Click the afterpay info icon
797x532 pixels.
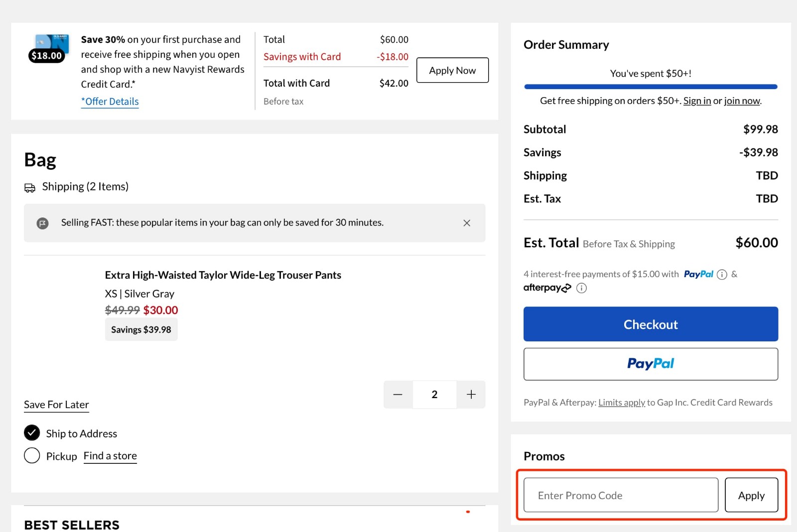(x=581, y=288)
